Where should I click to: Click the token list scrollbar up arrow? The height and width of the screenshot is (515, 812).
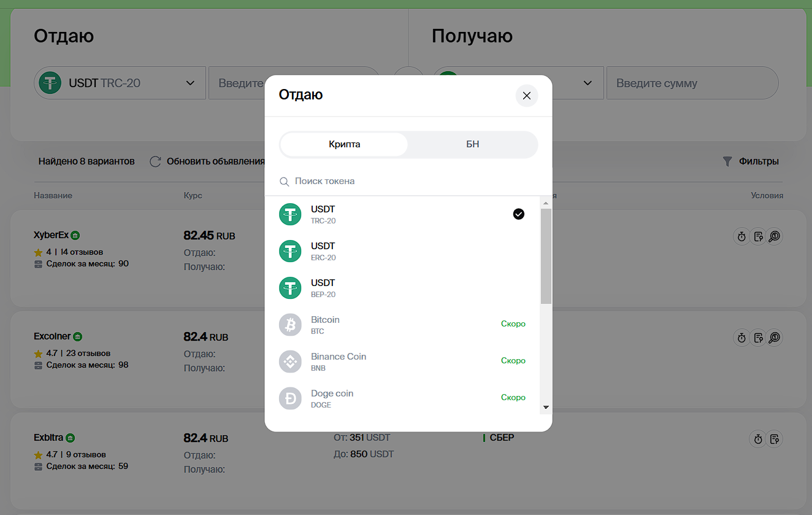coord(546,203)
